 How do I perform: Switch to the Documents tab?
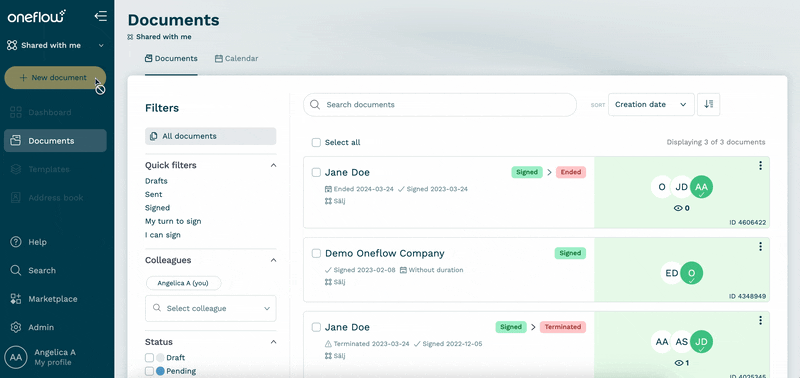tap(171, 59)
